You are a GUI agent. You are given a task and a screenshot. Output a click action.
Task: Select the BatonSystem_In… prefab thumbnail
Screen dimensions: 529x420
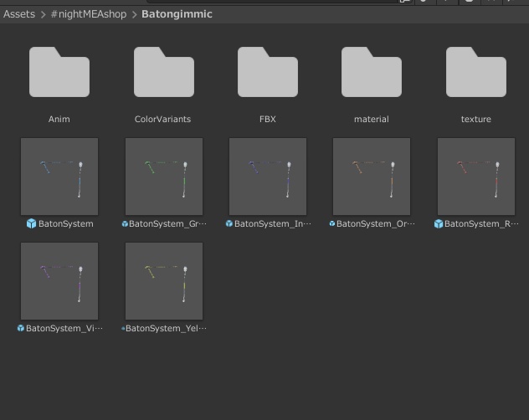pos(268,177)
